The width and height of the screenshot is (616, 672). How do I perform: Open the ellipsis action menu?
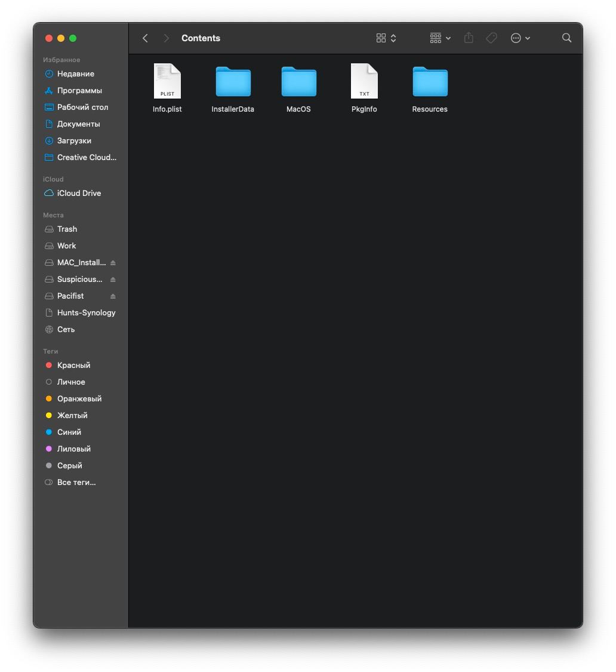click(x=520, y=38)
